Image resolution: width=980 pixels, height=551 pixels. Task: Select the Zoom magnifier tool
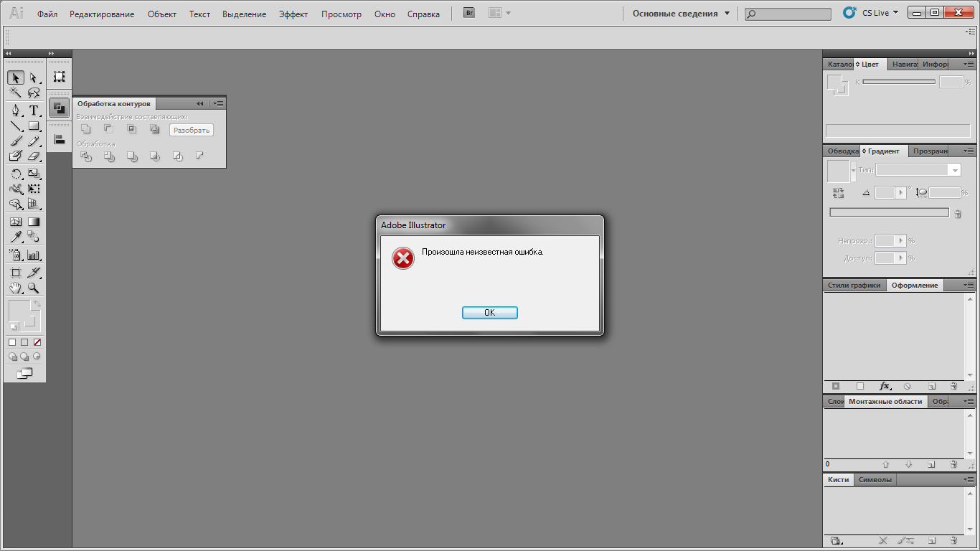click(x=34, y=288)
